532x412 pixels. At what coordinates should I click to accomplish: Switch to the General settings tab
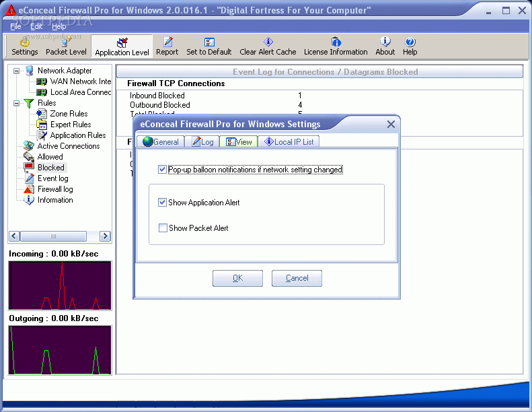pos(161,141)
